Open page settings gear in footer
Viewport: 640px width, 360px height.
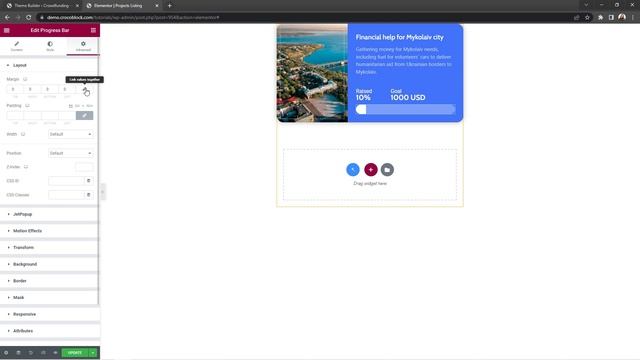point(6,353)
